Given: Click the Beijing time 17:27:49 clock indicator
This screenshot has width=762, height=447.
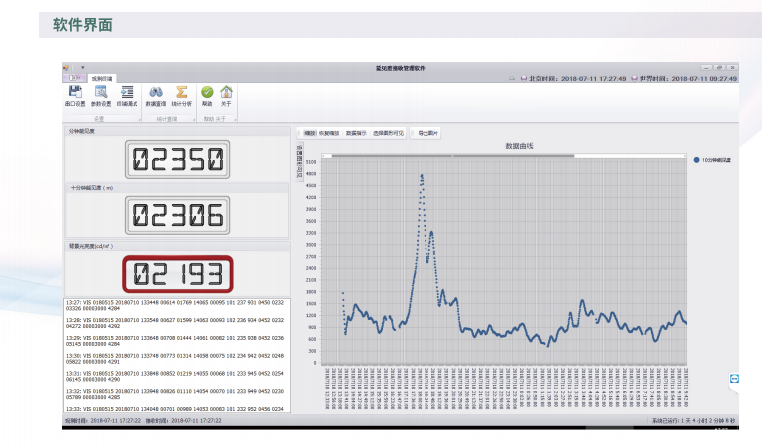Looking at the screenshot, I should [x=577, y=78].
